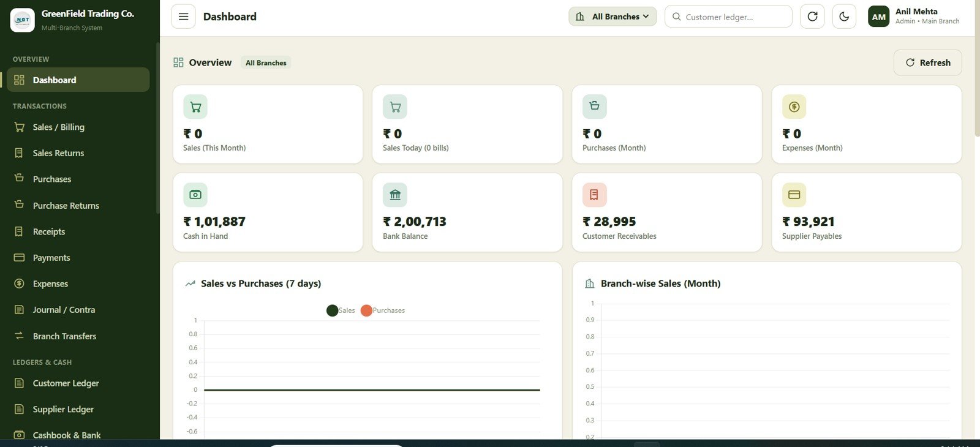Click the Payments card sidebar icon

(x=19, y=257)
